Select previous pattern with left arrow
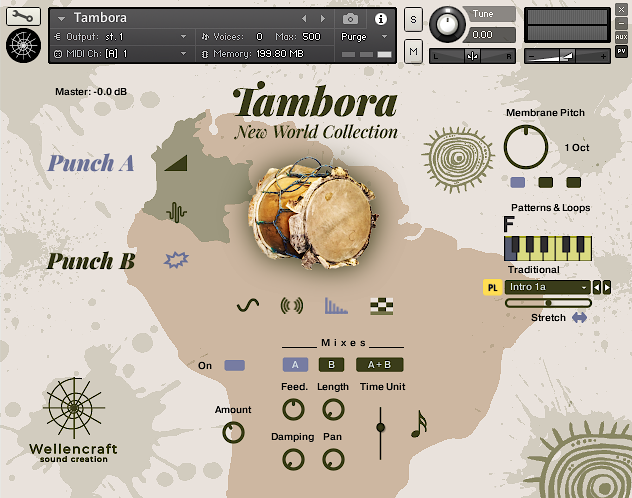The height and width of the screenshot is (498, 632). click(x=597, y=287)
